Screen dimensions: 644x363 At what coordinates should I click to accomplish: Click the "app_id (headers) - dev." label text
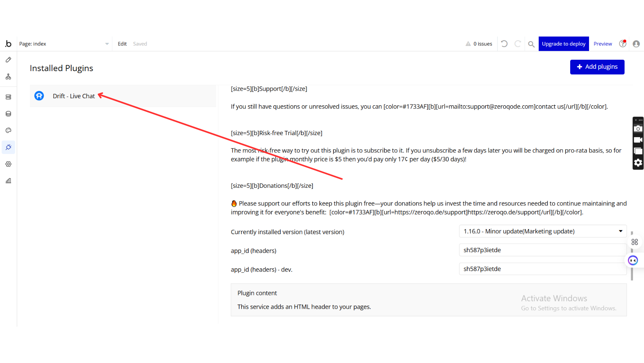(x=262, y=269)
